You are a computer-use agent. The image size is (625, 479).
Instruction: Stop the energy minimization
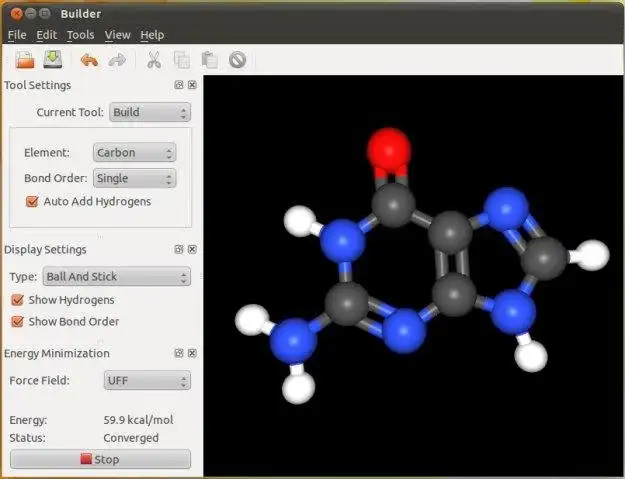point(100,459)
